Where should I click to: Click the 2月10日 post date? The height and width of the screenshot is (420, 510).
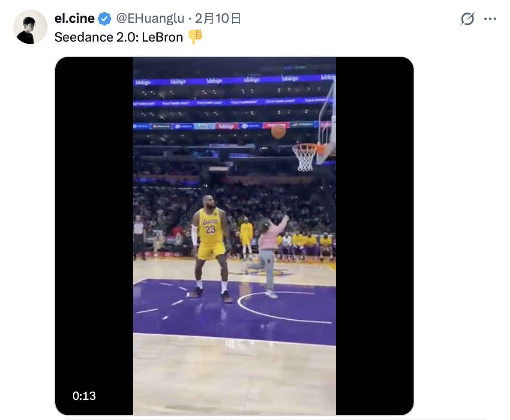point(218,19)
